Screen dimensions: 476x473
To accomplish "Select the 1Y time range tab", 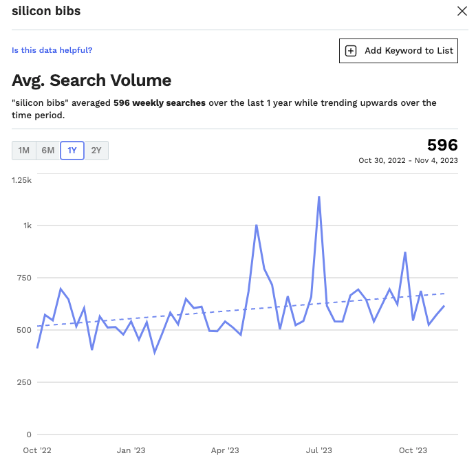I will click(x=72, y=151).
